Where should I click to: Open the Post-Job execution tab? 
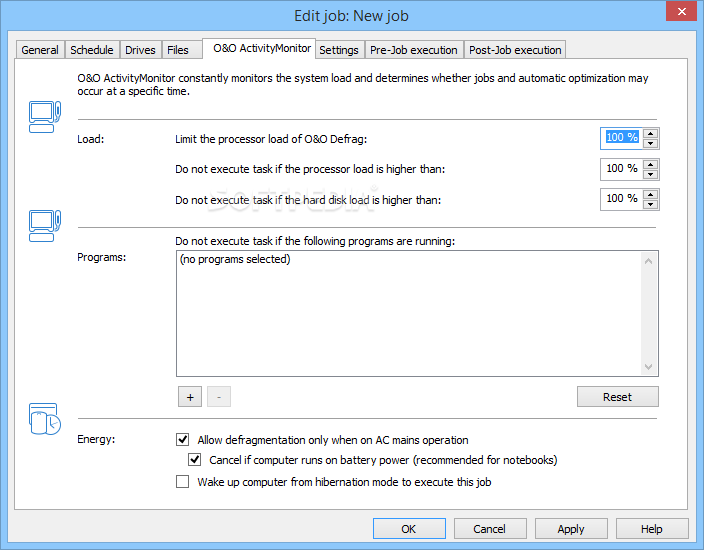point(515,50)
